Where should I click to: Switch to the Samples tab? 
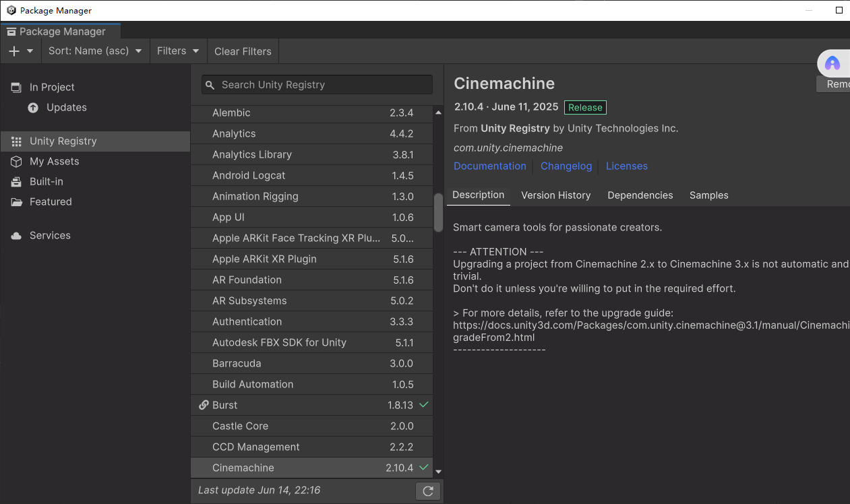(x=709, y=195)
